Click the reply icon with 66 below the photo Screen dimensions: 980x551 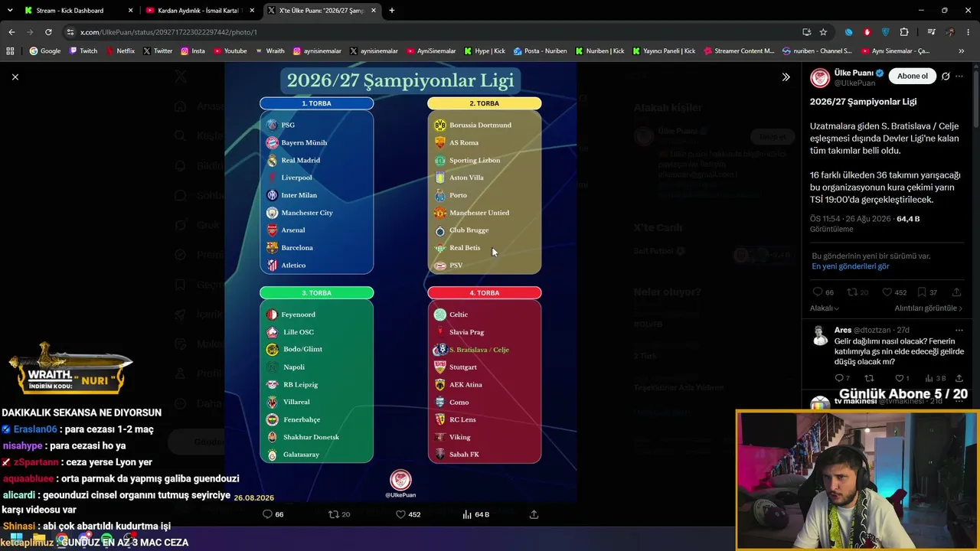(267, 514)
